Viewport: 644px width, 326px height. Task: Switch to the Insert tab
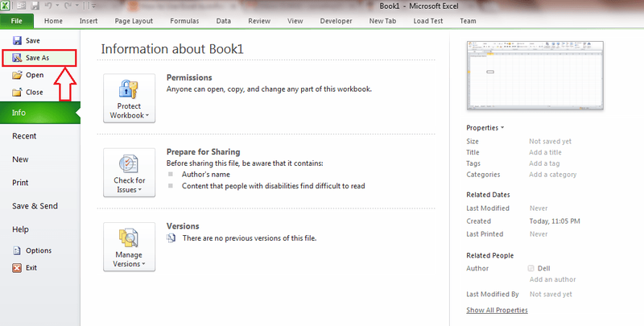(89, 21)
